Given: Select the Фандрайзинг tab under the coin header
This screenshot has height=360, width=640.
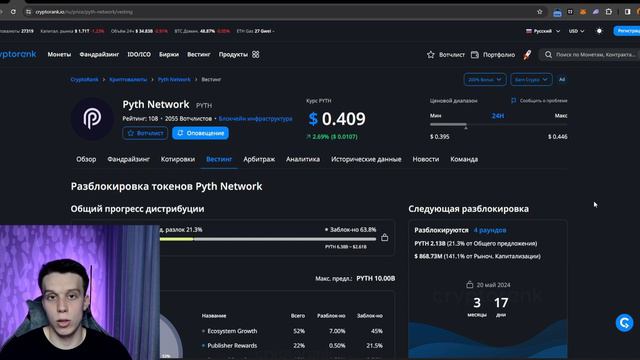Looking at the screenshot, I should tap(129, 159).
